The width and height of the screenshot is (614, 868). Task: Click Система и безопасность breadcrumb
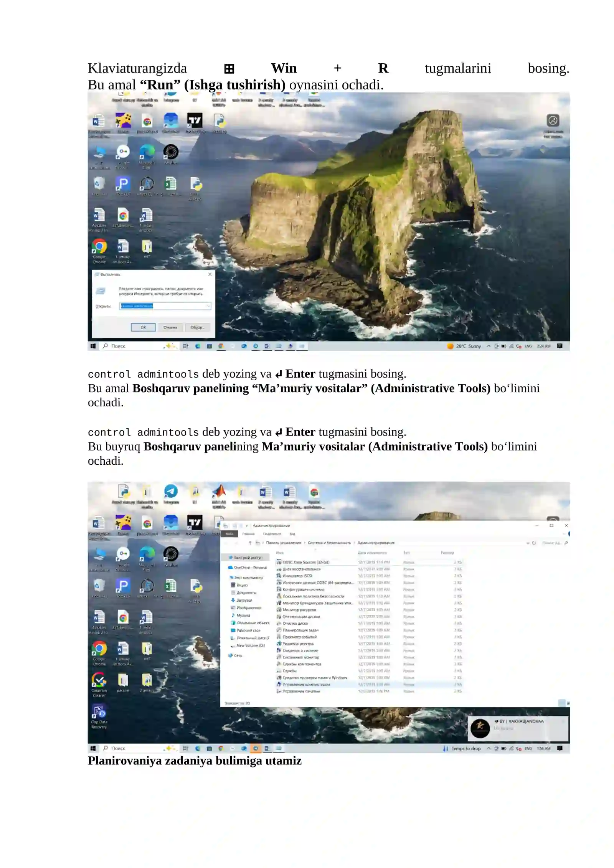tap(329, 543)
